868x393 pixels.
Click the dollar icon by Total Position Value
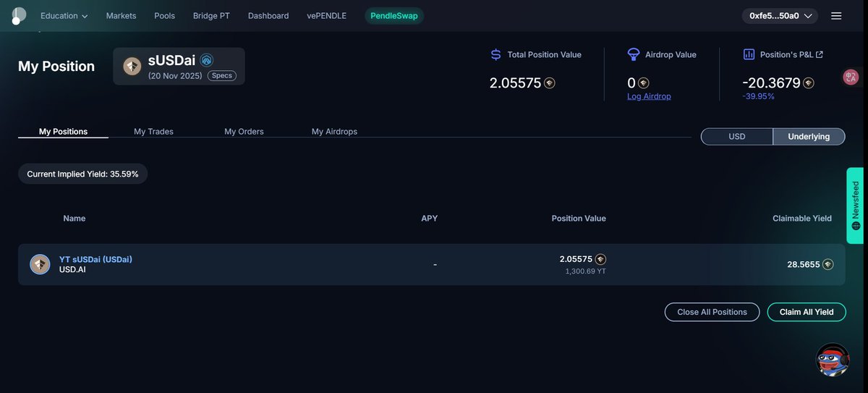(x=495, y=54)
